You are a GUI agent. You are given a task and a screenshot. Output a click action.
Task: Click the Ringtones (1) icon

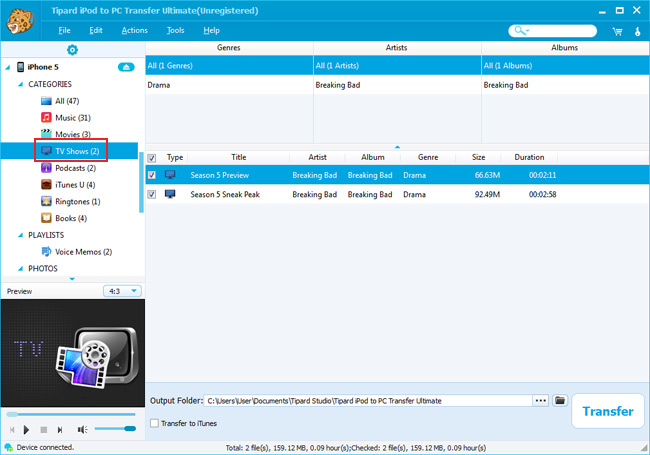tap(46, 201)
